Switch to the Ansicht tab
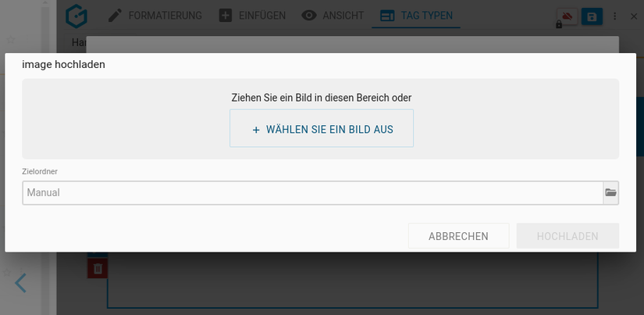 (x=333, y=16)
